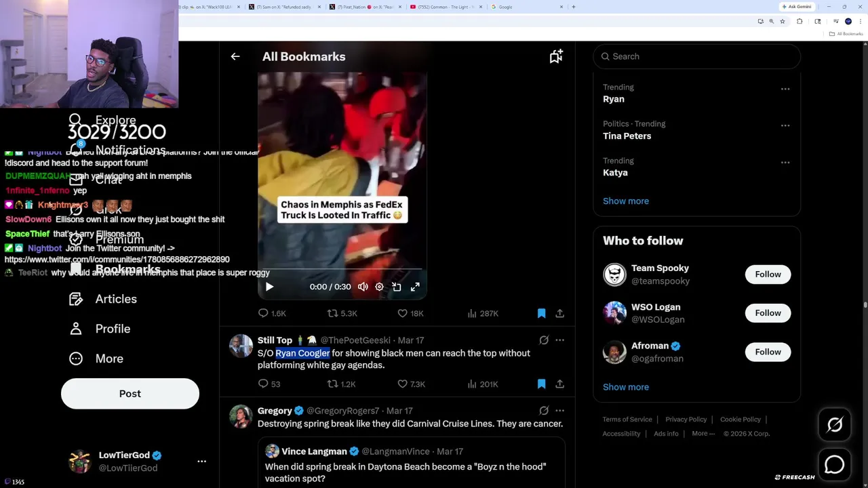The height and width of the screenshot is (488, 868).
Task: Mute the video using the speaker icon
Action: click(363, 287)
